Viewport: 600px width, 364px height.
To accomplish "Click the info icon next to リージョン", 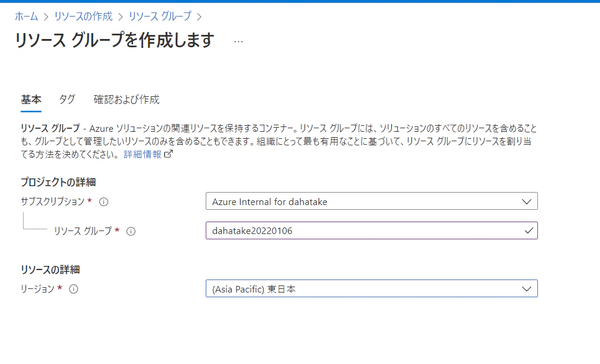I will click(x=73, y=289).
